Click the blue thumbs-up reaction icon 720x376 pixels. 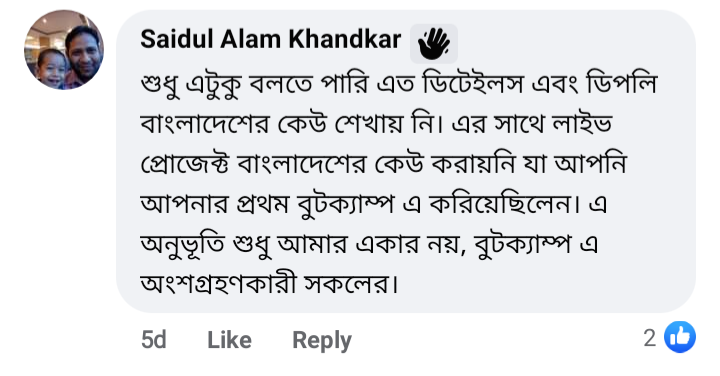coord(680,337)
